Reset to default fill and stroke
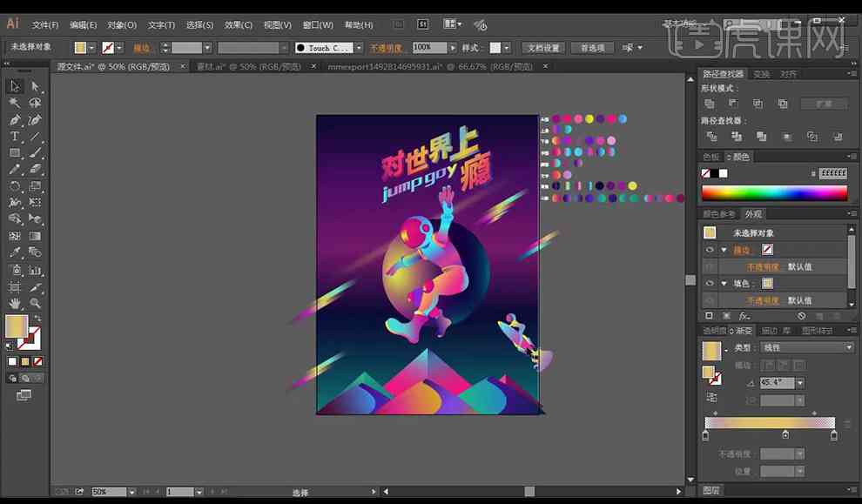Screen dimensions: 862x504 point(9,346)
